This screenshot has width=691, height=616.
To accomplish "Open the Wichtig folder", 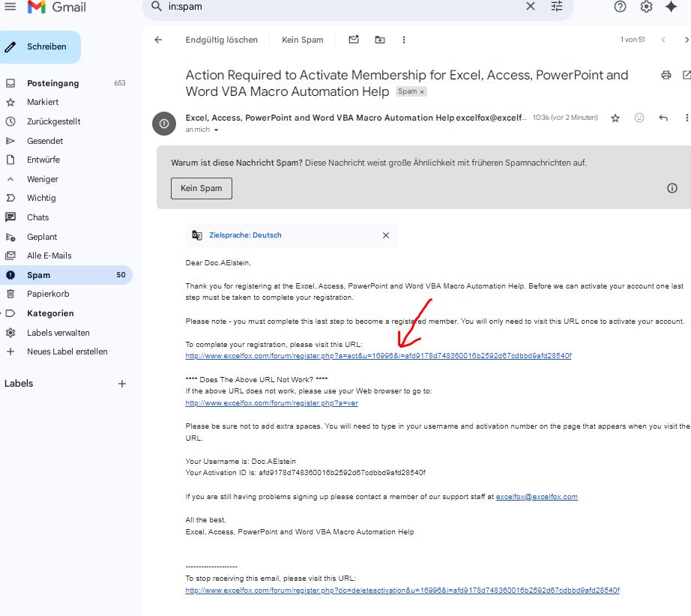I will 41,198.
